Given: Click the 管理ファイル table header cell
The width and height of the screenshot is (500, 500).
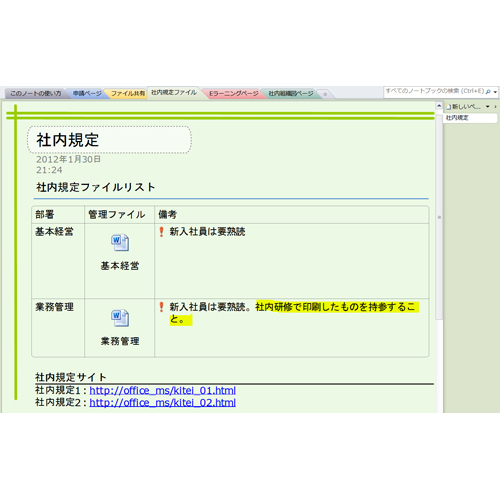Looking at the screenshot, I should coord(119,214).
